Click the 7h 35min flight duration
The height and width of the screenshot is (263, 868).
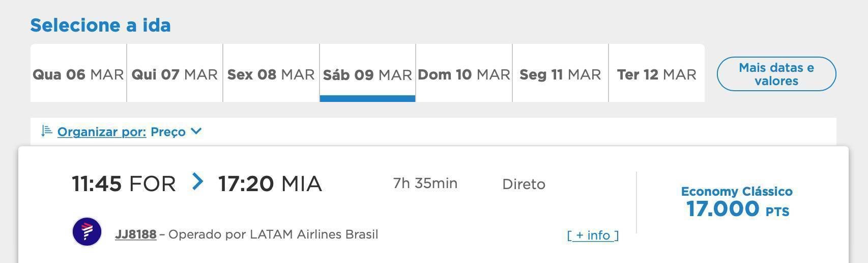[425, 183]
